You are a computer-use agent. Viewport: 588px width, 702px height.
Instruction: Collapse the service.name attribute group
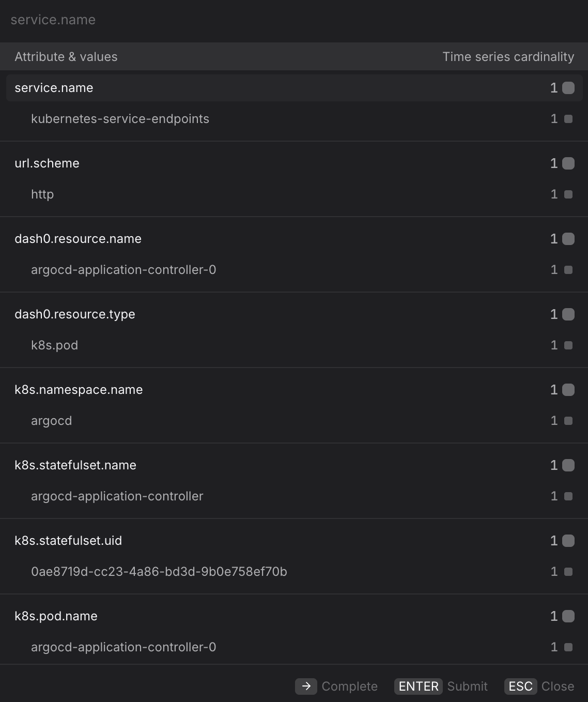click(x=54, y=88)
